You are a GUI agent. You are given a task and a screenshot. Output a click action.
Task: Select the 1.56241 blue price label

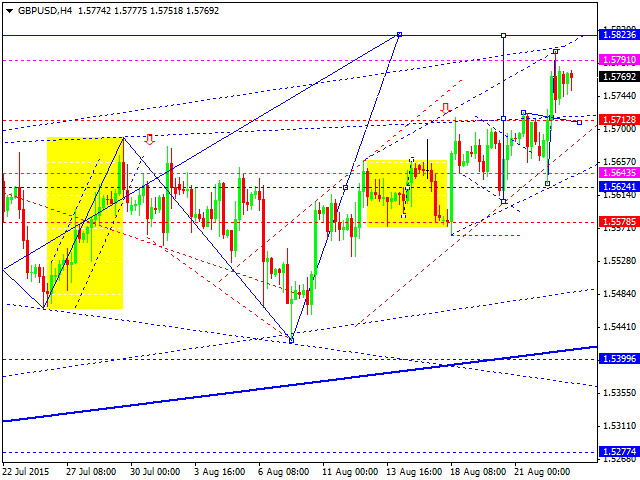click(619, 187)
